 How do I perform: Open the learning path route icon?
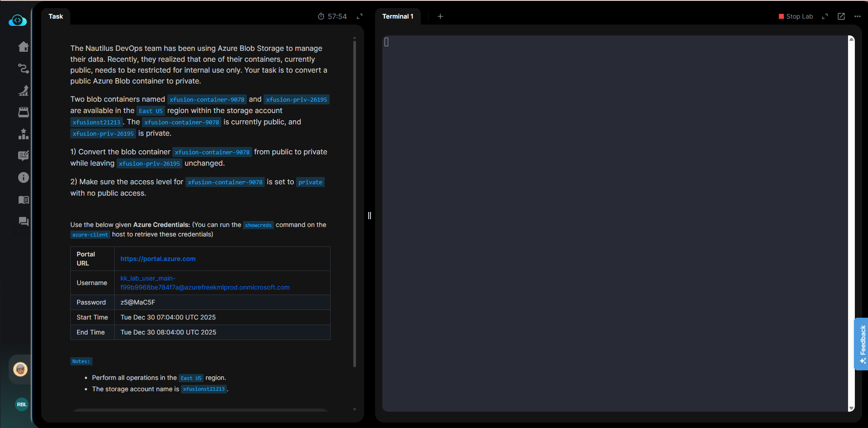click(x=24, y=69)
